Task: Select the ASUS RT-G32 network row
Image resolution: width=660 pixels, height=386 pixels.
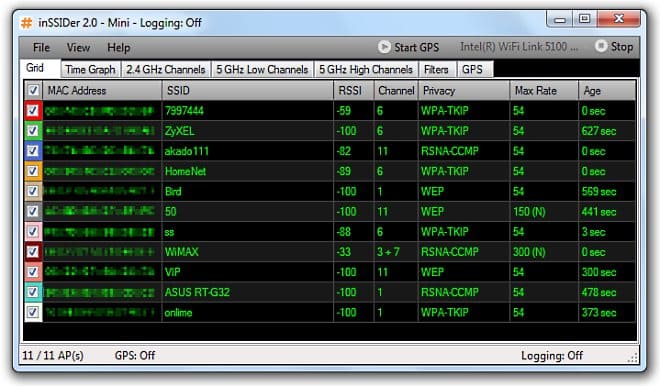Action: point(330,292)
